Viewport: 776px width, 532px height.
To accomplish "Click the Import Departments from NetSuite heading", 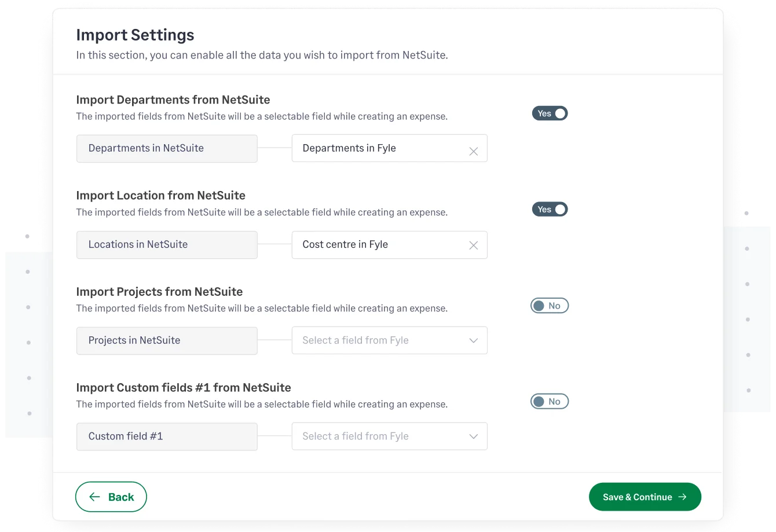I will pyautogui.click(x=173, y=100).
